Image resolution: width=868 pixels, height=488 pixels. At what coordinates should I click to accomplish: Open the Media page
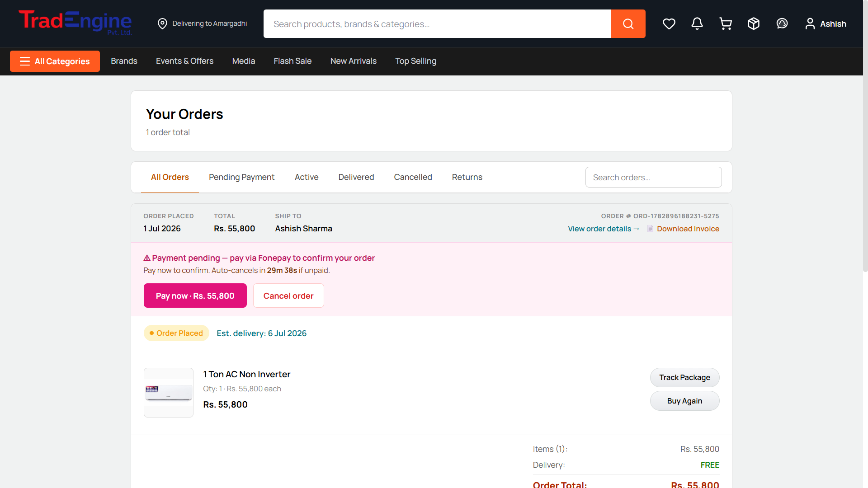point(243,61)
